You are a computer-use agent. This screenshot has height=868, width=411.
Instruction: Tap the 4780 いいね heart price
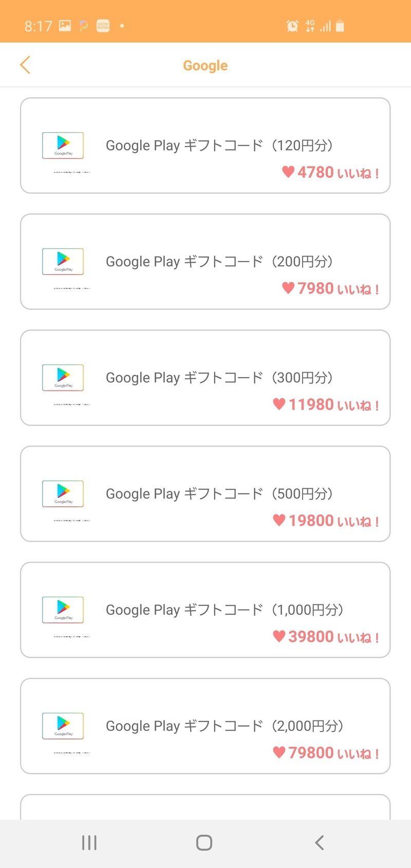(x=330, y=173)
